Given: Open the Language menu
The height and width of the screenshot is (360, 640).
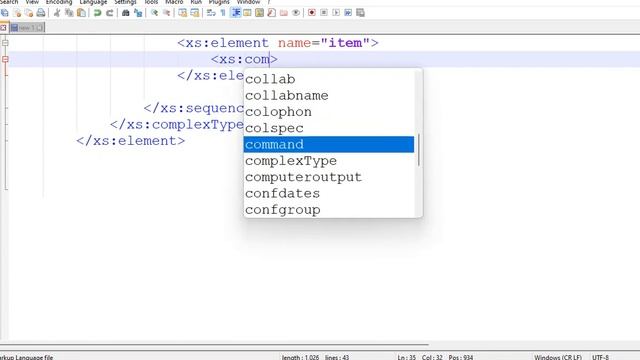Looking at the screenshot, I should pyautogui.click(x=93, y=2).
